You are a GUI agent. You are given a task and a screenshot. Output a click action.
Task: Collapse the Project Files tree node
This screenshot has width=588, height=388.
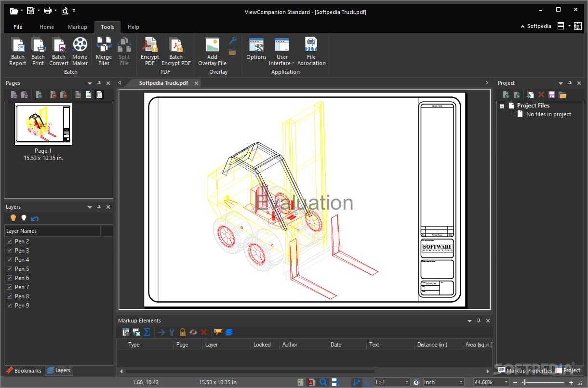click(x=502, y=106)
